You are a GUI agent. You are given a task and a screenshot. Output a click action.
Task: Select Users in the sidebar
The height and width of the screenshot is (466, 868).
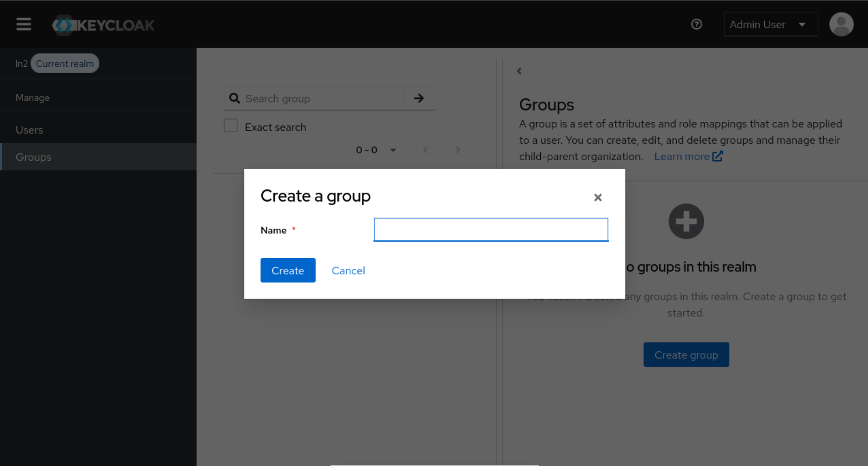point(29,130)
